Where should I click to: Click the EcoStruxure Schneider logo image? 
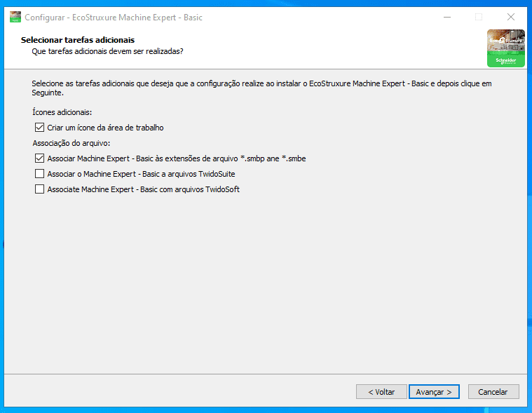506,48
